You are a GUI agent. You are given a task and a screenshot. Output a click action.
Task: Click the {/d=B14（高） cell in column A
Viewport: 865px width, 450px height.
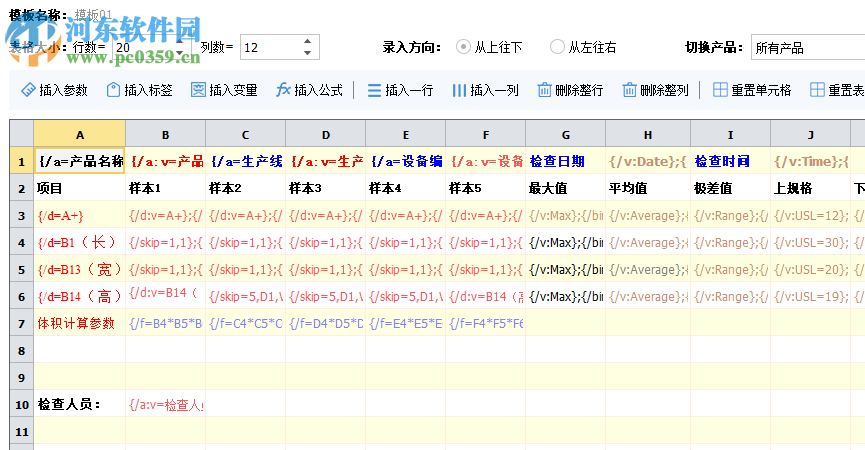point(80,296)
